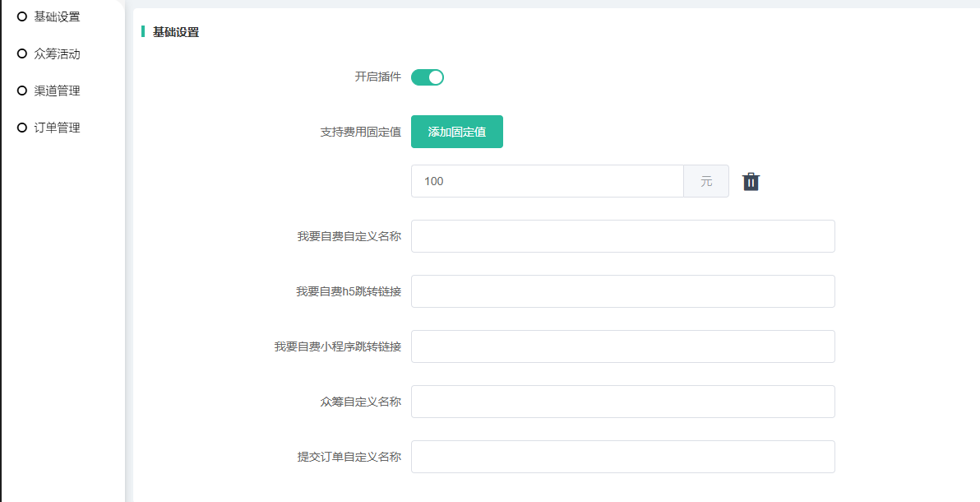This screenshot has height=502, width=980.
Task: Click the 众筹自定义名称 text field
Action: click(622, 402)
